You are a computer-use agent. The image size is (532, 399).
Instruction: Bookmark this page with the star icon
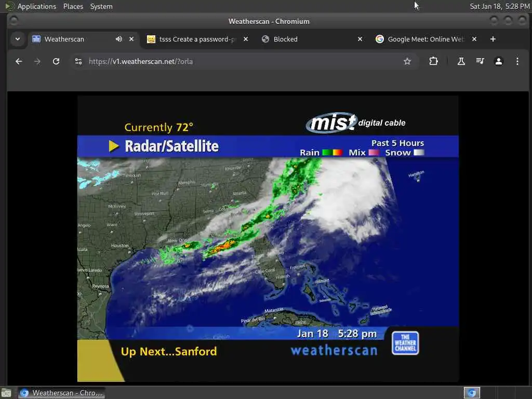[407, 61]
